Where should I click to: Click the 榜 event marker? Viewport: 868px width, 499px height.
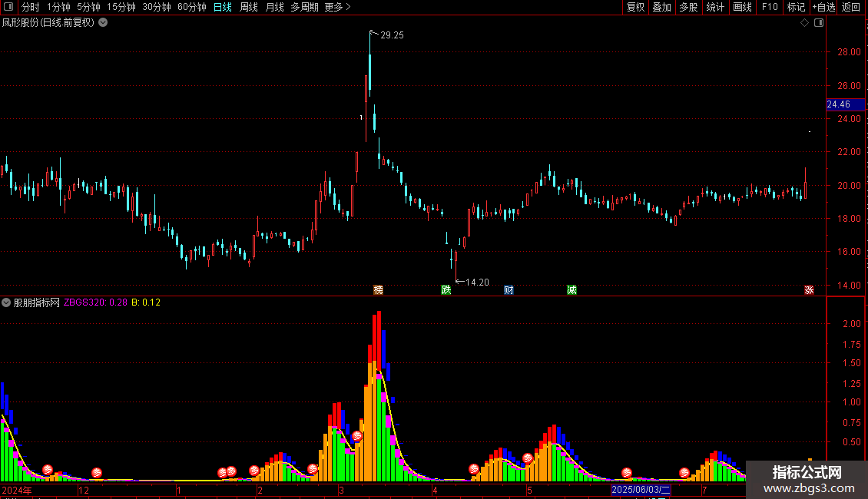(378, 290)
